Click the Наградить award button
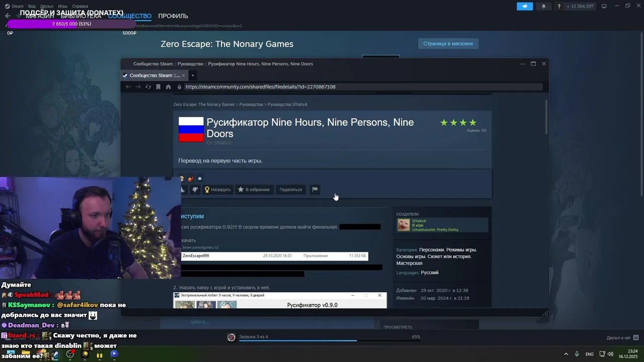 [x=217, y=190]
